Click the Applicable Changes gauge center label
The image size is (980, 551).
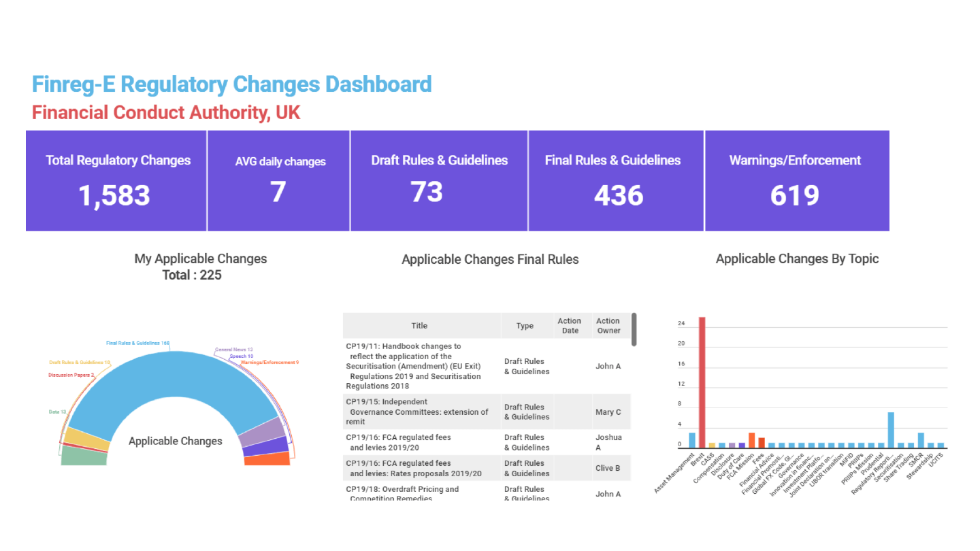175,441
